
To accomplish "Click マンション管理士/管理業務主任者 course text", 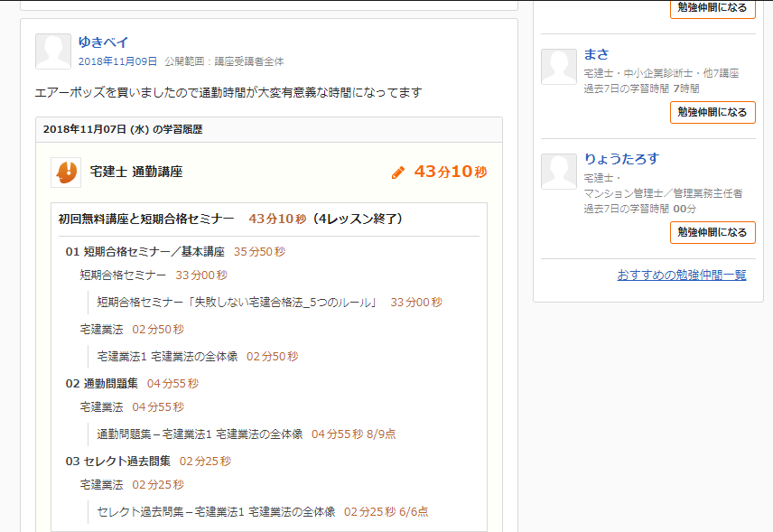I will (663, 193).
